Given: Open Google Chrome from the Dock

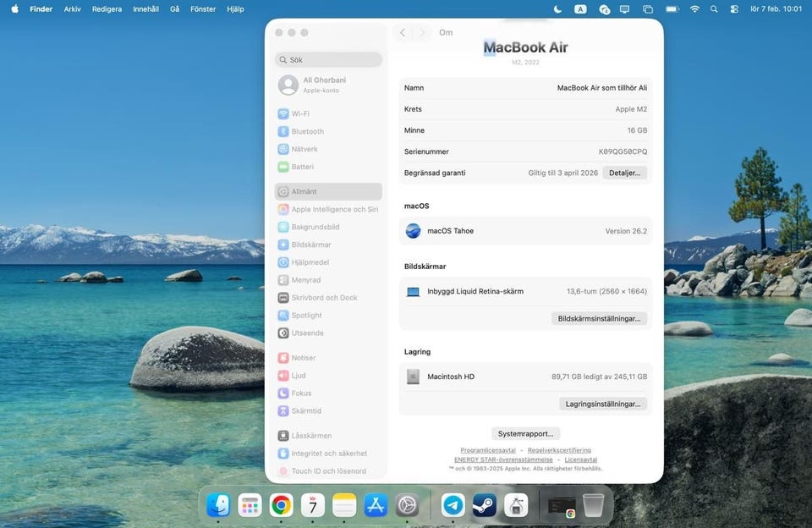Looking at the screenshot, I should tap(282, 505).
